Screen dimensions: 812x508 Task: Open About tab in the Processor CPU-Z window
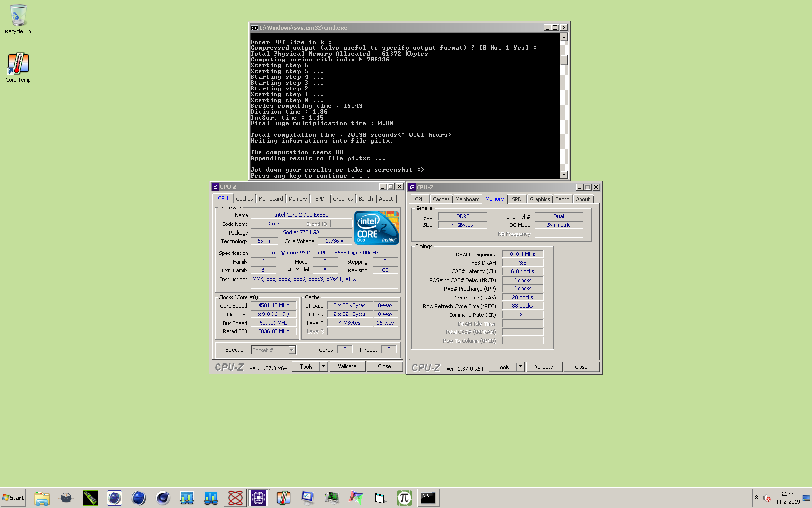pyautogui.click(x=386, y=199)
